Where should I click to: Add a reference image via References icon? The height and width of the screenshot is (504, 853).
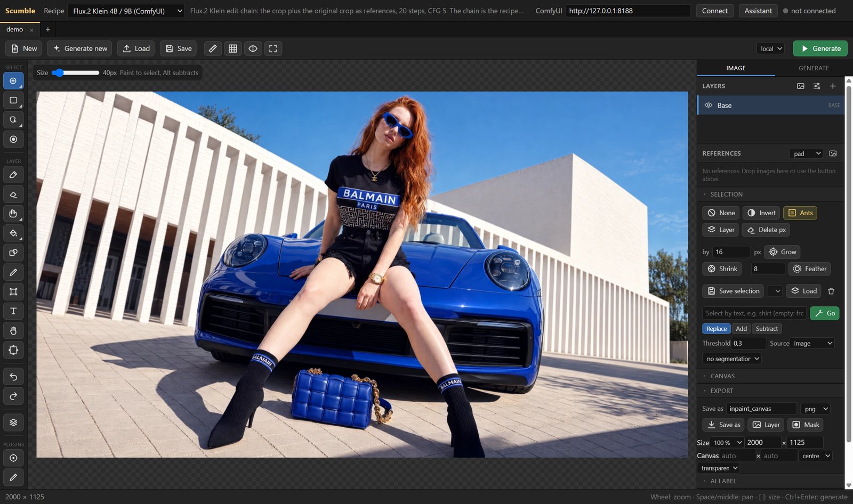coord(833,153)
